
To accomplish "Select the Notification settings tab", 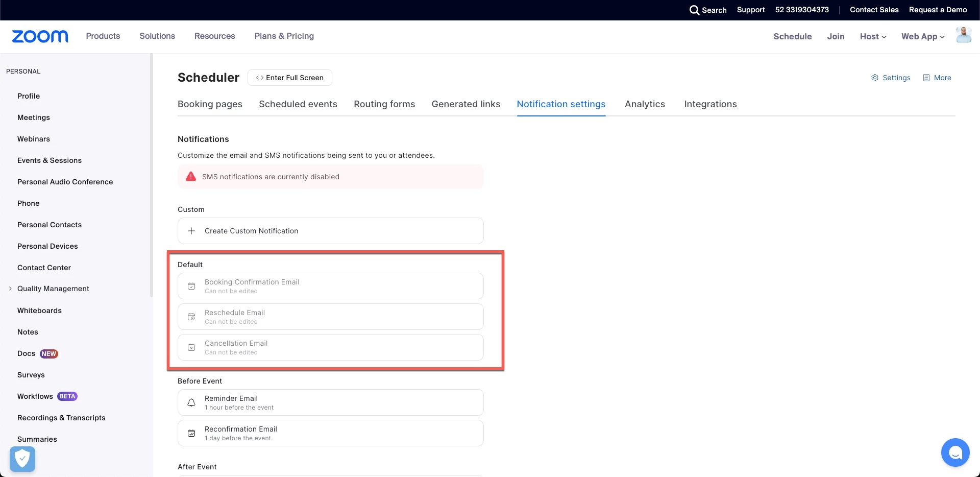I will click(x=561, y=104).
